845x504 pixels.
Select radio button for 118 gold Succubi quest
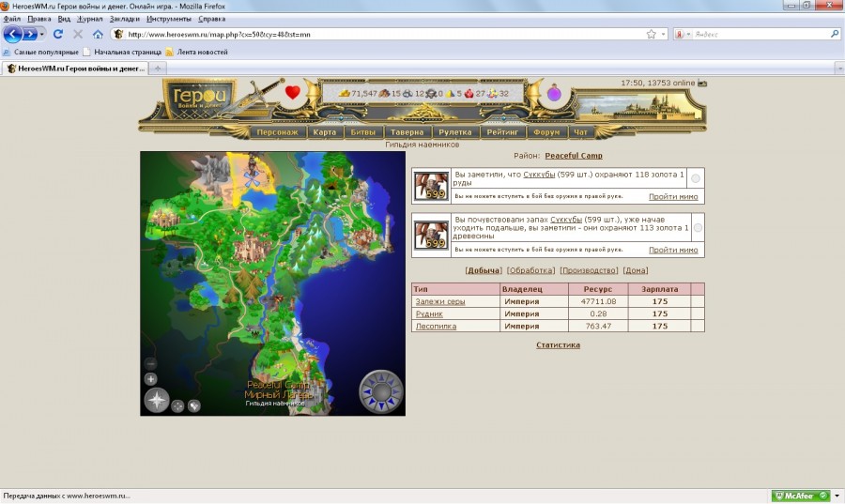[696, 178]
